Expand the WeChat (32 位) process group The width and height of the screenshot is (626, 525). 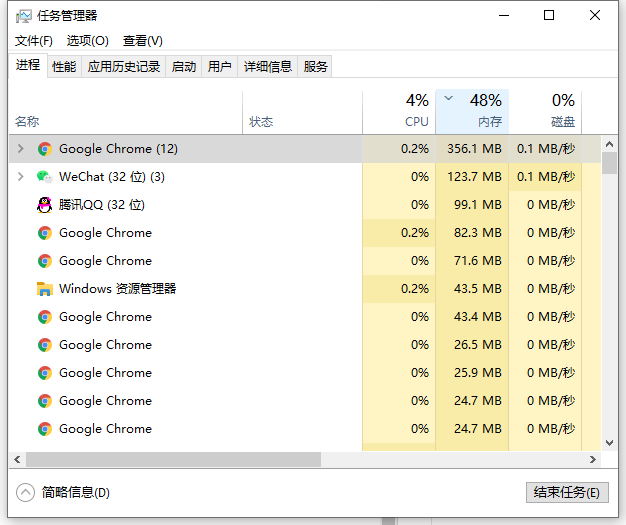click(20, 177)
